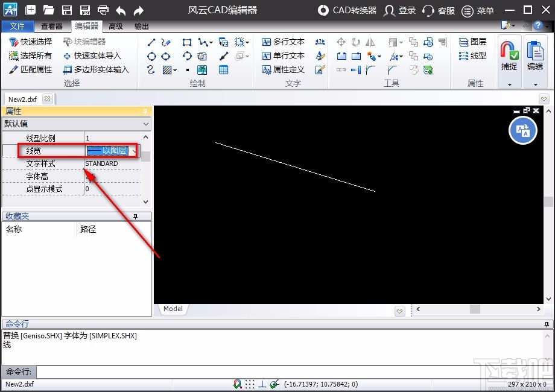This screenshot has width=555, height=392.
Task: Pin the 收藏夹 favorites panel
Action: point(135,216)
